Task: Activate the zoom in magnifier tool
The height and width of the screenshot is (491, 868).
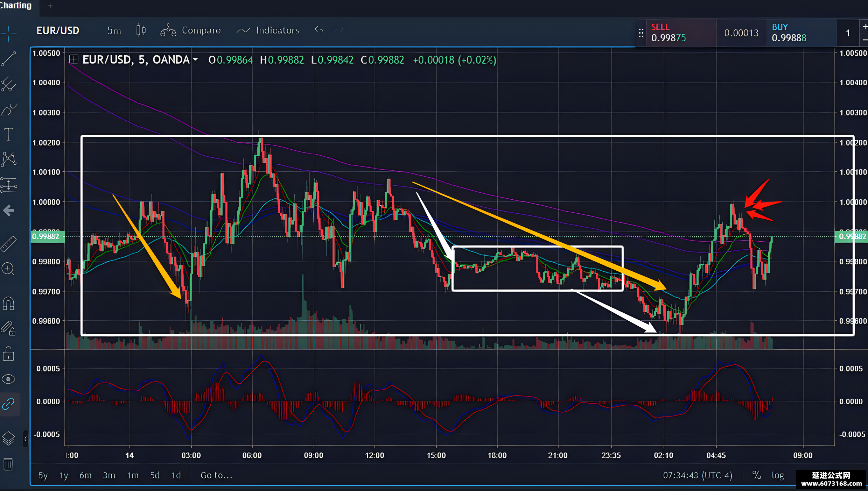Action: [8, 269]
